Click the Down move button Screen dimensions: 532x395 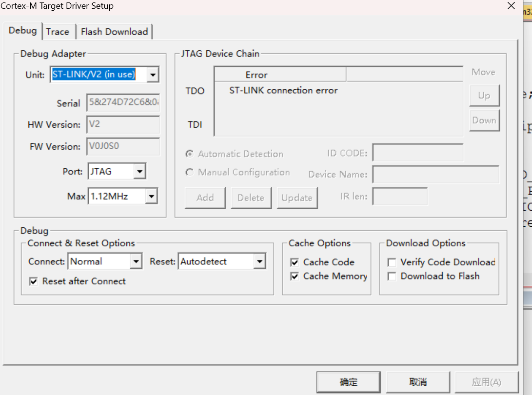tap(485, 120)
